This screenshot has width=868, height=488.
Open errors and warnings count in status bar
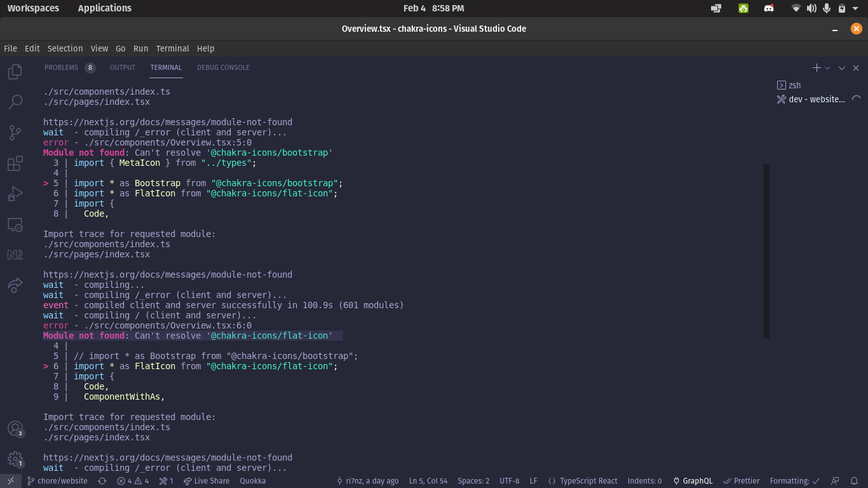[x=133, y=481]
